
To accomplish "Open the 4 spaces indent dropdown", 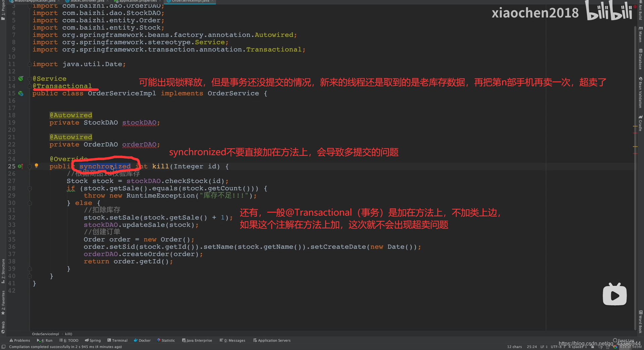I will tap(577, 347).
